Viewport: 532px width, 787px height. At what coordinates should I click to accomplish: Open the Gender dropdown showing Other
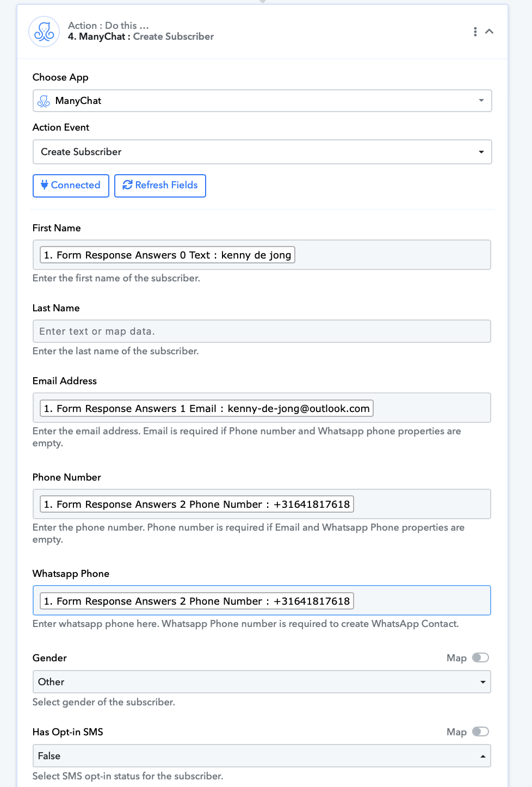pyautogui.click(x=262, y=682)
